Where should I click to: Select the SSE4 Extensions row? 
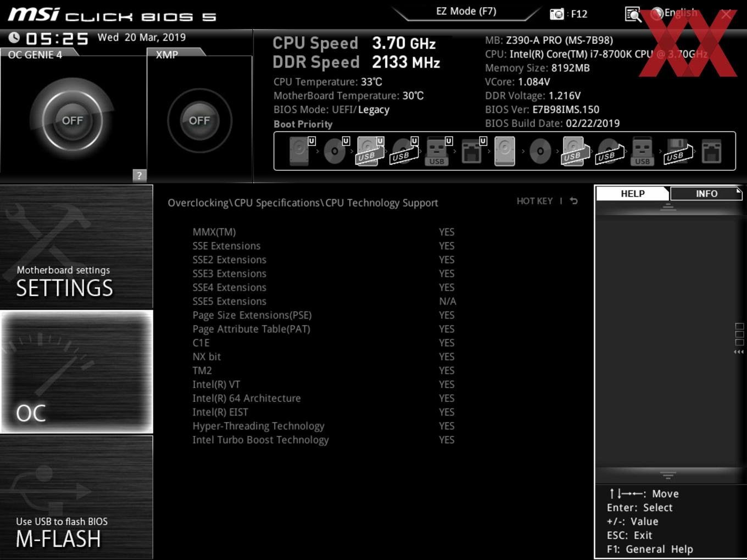click(324, 287)
